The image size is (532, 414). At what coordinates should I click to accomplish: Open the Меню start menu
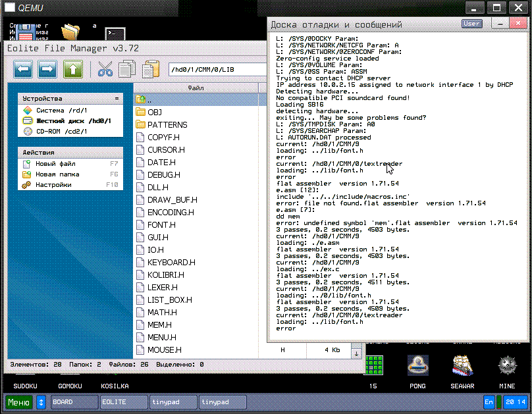[x=18, y=401]
